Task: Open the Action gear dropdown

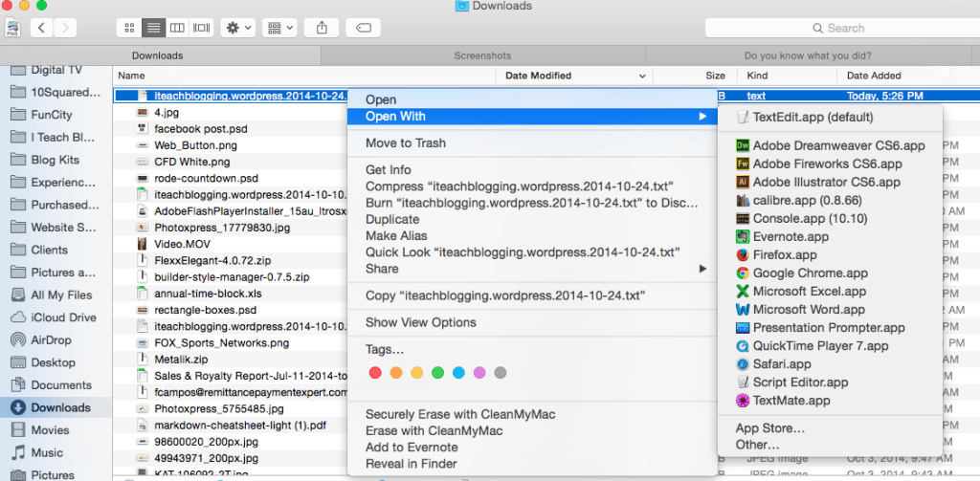Action: click(x=236, y=28)
